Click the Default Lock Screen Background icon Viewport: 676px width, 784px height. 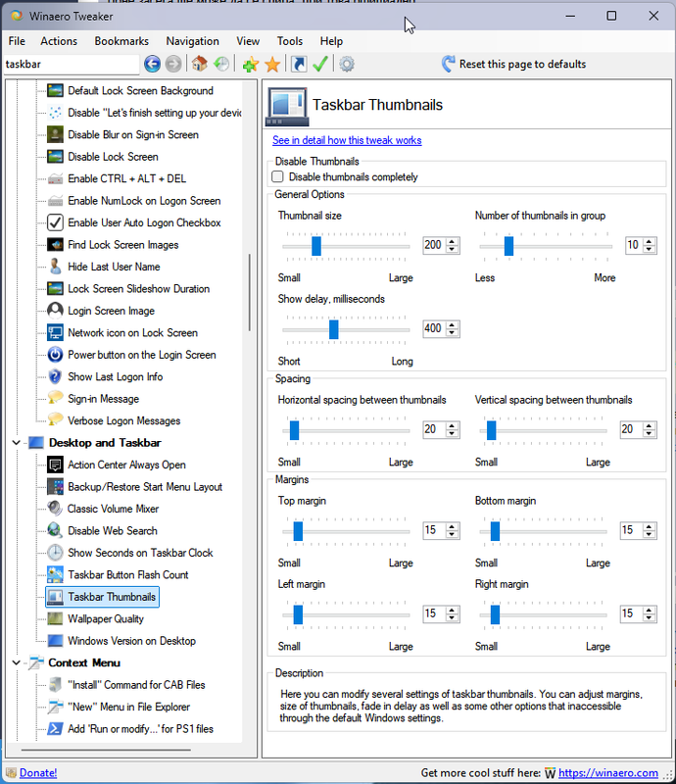pos(55,90)
